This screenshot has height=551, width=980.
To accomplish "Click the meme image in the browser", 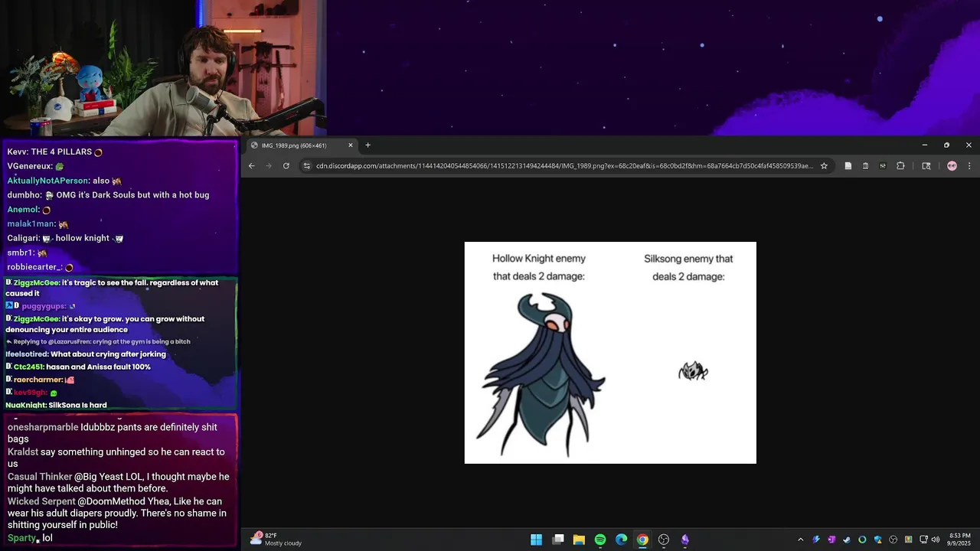I will pos(610,353).
